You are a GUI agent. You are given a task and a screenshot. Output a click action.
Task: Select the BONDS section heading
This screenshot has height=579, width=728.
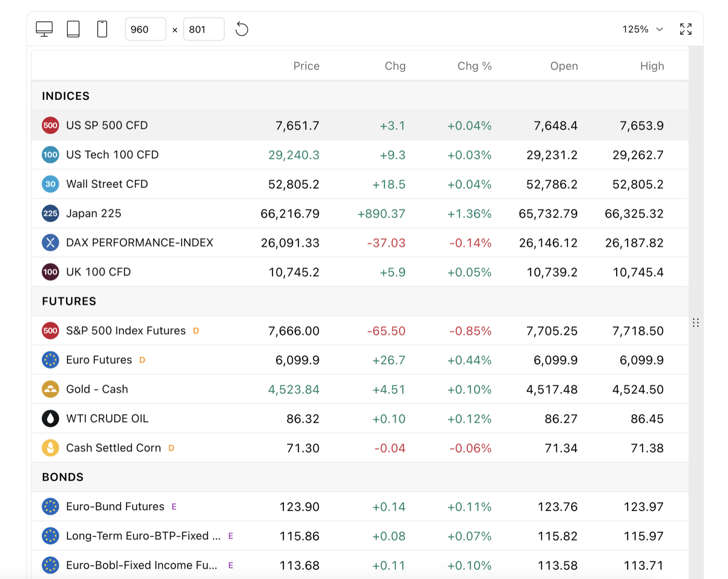coord(63,477)
